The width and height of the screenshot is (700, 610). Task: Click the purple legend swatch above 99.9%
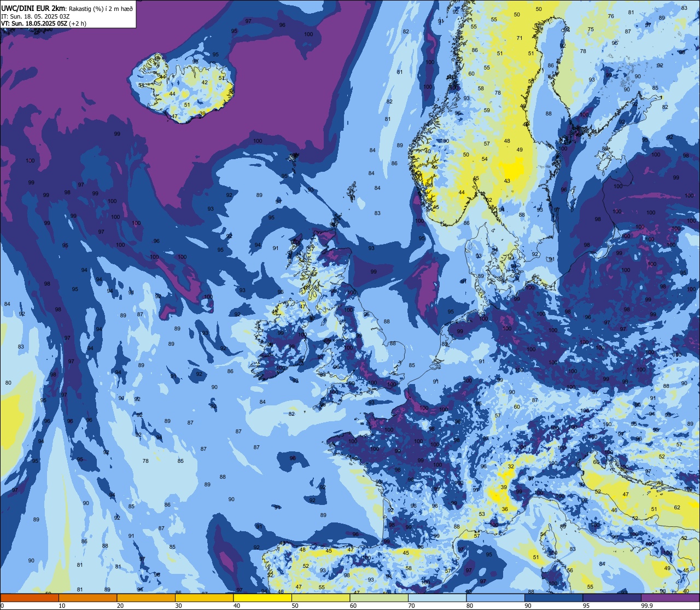coord(670,597)
